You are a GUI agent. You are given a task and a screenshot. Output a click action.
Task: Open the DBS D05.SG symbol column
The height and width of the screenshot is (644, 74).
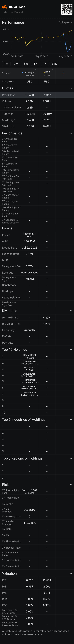[47, 74]
